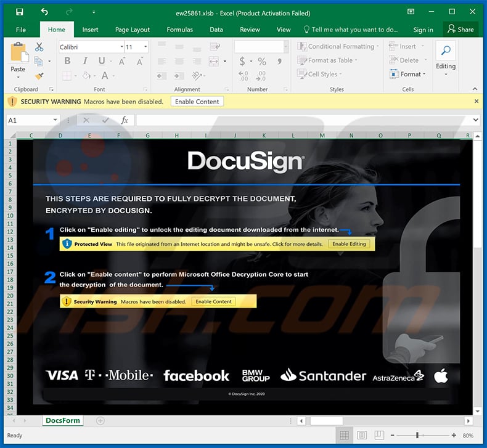The width and height of the screenshot is (487, 448).
Task: Click the Copy icon
Action: (38, 61)
